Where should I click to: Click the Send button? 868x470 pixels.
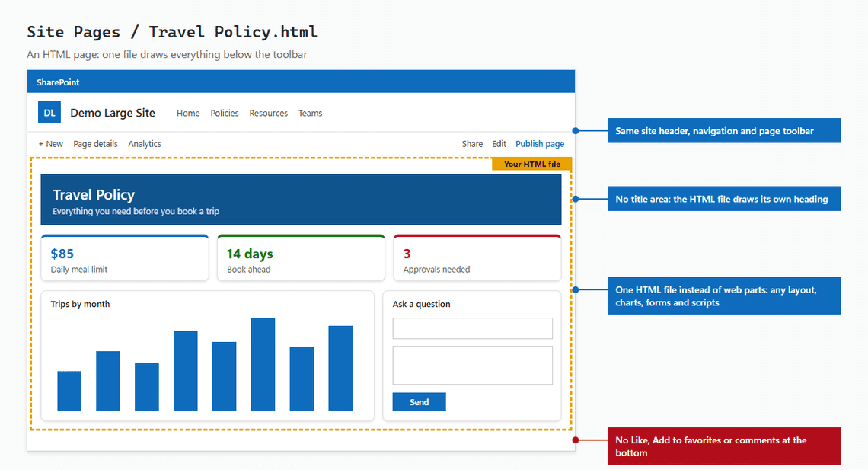pyautogui.click(x=419, y=402)
